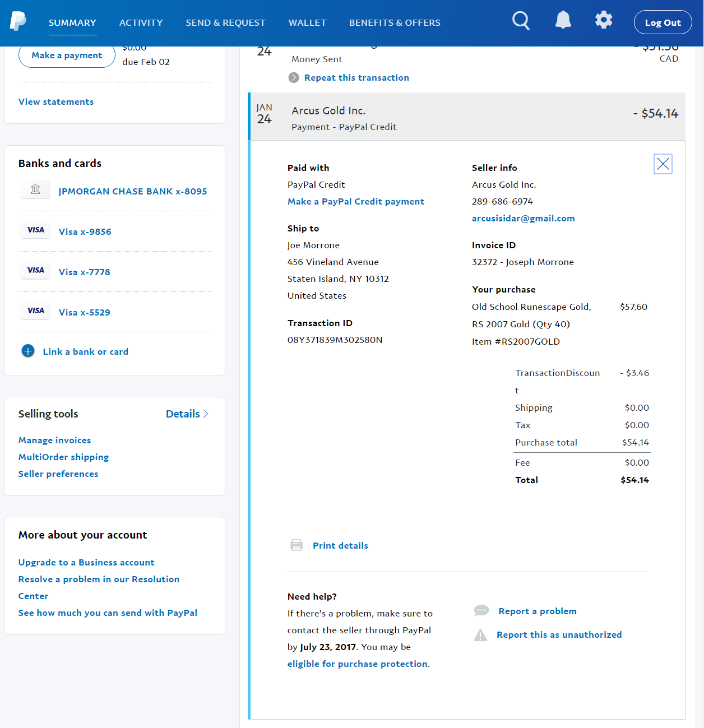The width and height of the screenshot is (704, 728).
Task: Select Transaction ID 08Y371839M302580N text
Action: pos(335,340)
